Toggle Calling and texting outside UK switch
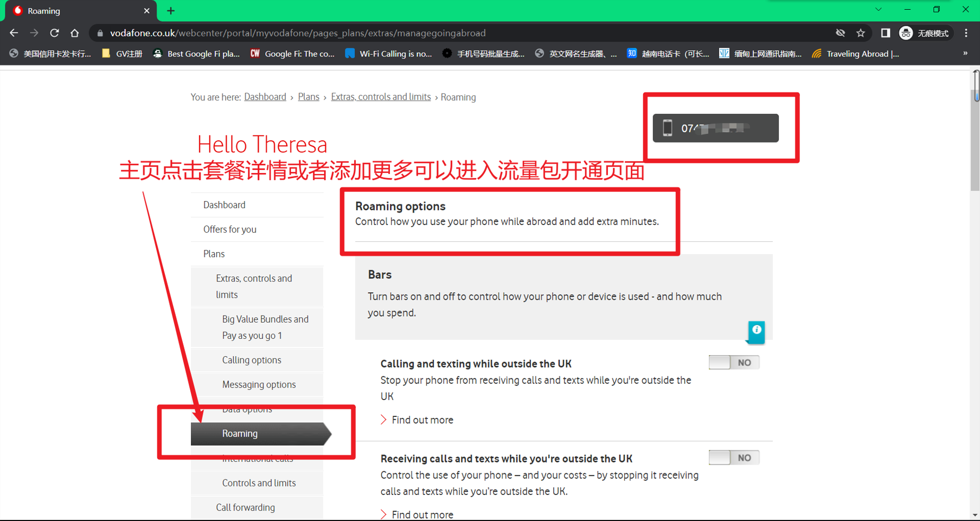The height and width of the screenshot is (521, 980). pyautogui.click(x=733, y=363)
